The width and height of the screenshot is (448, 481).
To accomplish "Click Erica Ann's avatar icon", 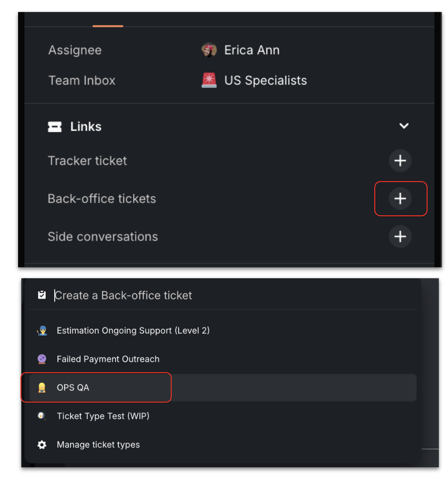I will [209, 50].
